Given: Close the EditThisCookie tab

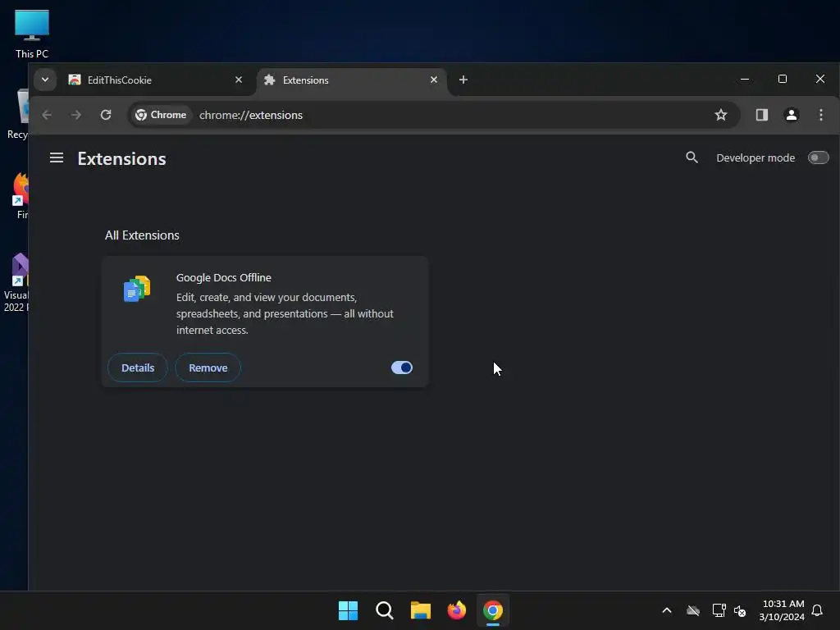Looking at the screenshot, I should pos(239,80).
